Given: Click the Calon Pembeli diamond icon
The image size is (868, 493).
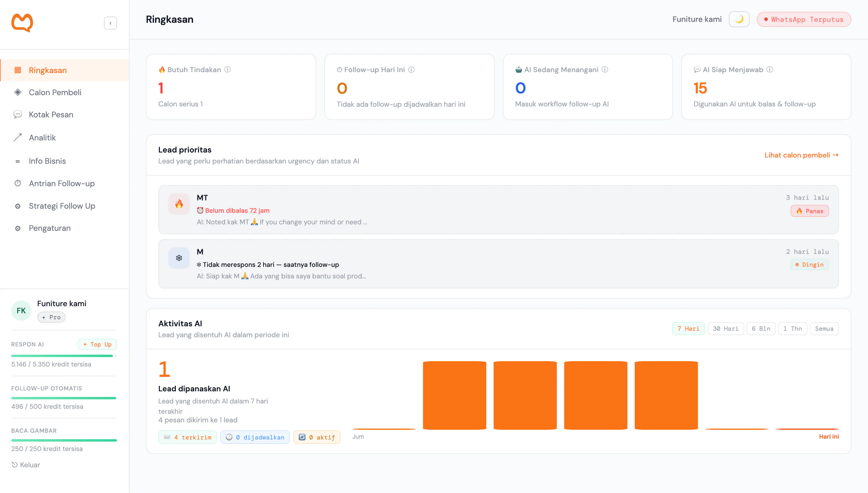Looking at the screenshot, I should point(18,93).
